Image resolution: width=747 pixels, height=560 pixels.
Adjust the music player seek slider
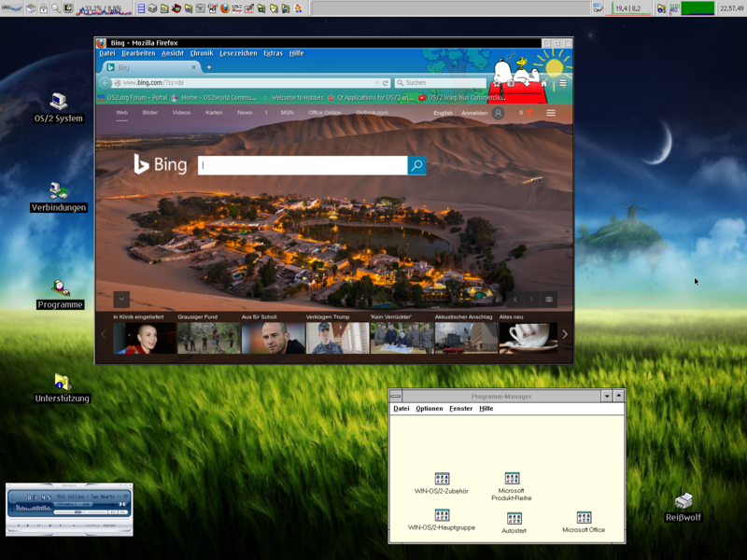[80, 512]
